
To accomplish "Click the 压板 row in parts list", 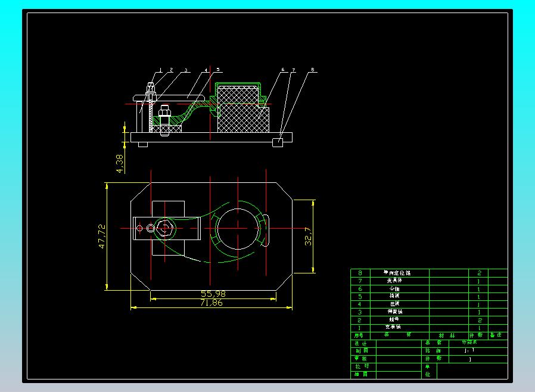I will pos(429,304).
